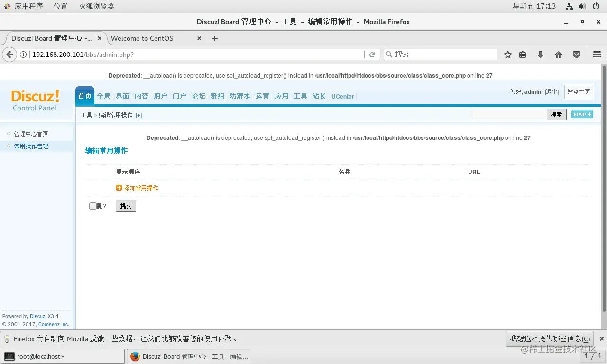Switch to the Welcome to CentOS tab
The height and width of the screenshot is (364, 607).
(x=156, y=38)
